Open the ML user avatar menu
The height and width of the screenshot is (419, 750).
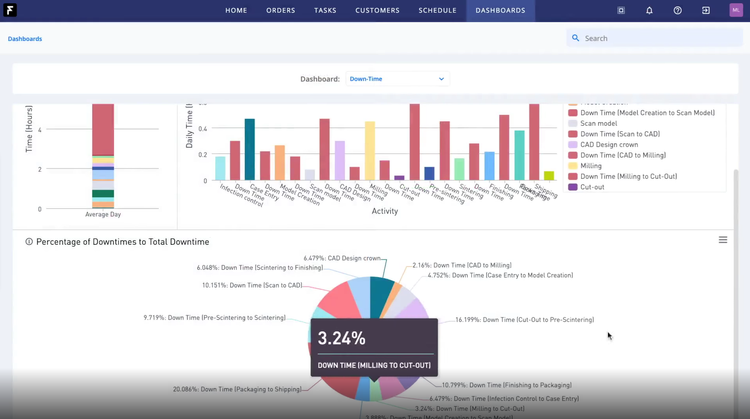click(736, 11)
